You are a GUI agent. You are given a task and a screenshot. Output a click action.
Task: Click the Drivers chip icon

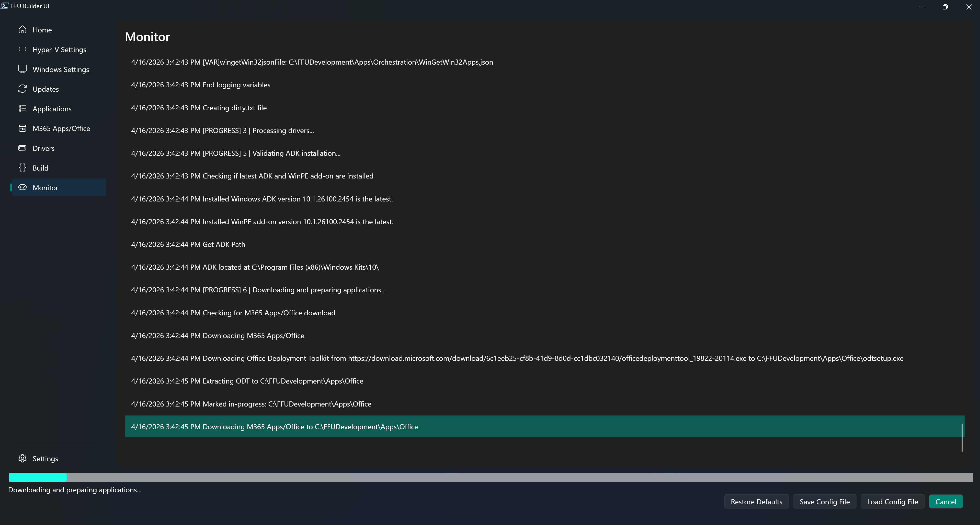22,148
